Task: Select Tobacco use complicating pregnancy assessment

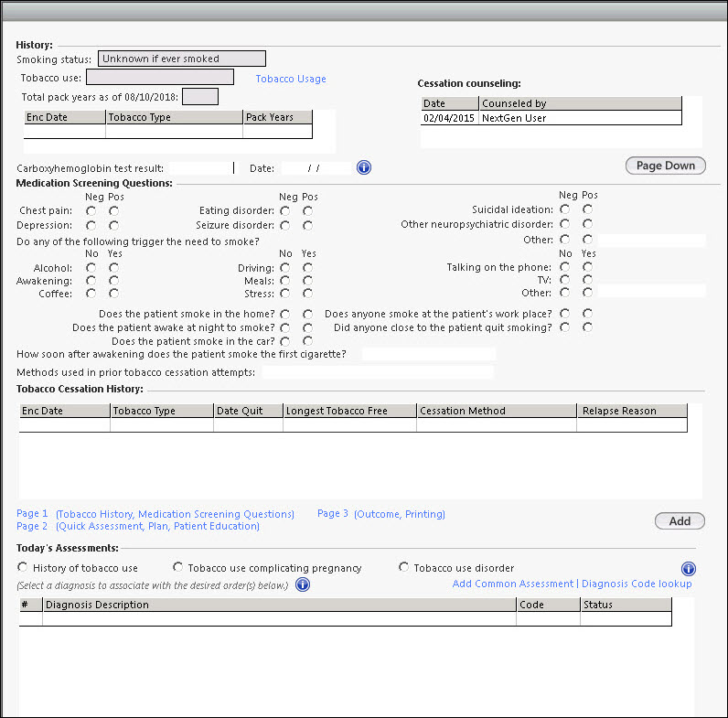Action: coord(177,567)
